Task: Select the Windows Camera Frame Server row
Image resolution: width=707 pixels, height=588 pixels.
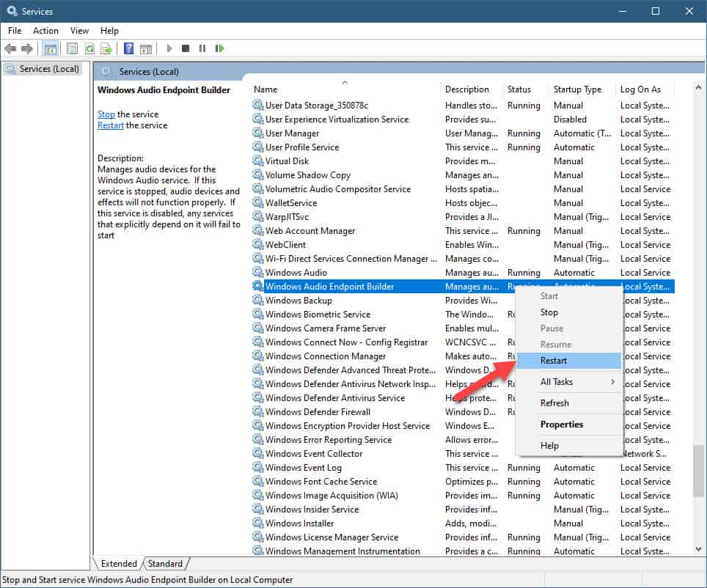Action: 463,328
